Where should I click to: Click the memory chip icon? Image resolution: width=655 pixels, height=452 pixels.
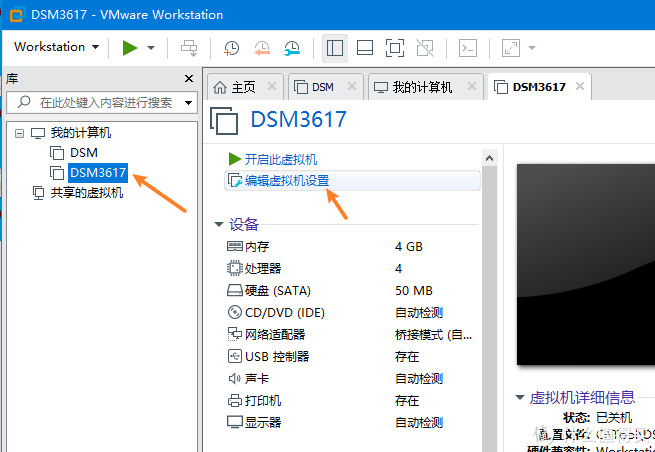coord(235,246)
